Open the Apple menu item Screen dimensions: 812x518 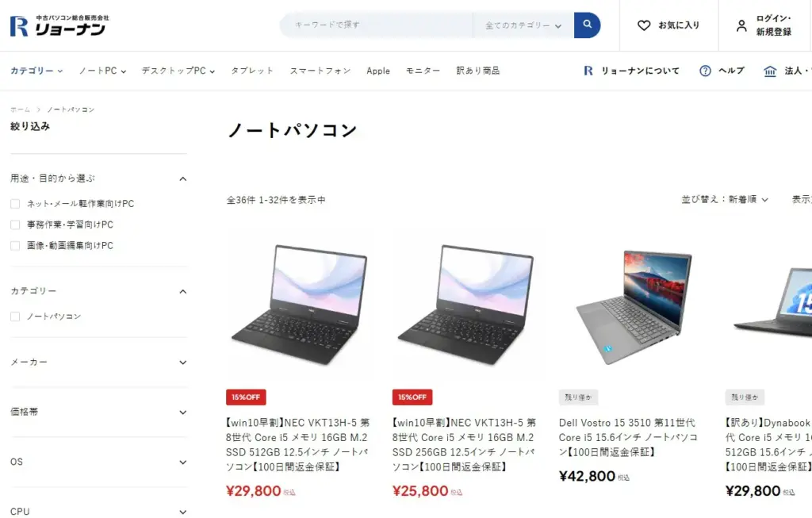(378, 71)
